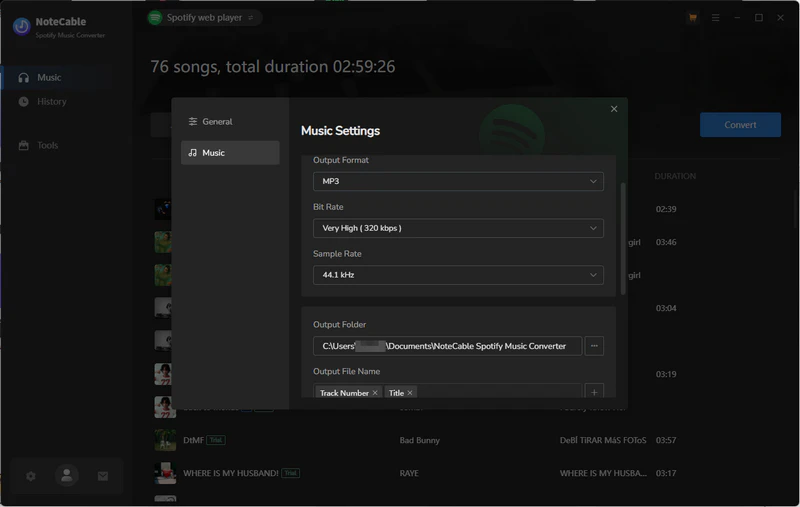Viewport: 800px width, 507px height.
Task: Click the Spotify web player source switcher
Action: pyautogui.click(x=205, y=17)
